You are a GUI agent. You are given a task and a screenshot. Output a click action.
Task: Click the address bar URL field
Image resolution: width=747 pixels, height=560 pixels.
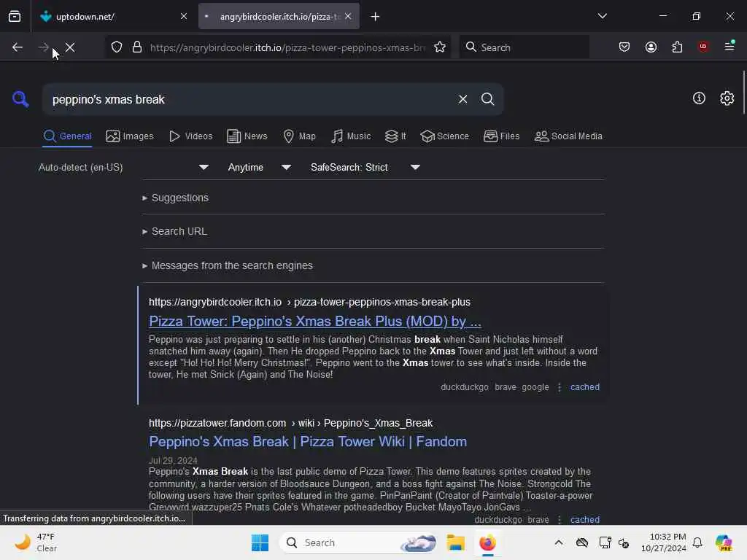point(287,47)
